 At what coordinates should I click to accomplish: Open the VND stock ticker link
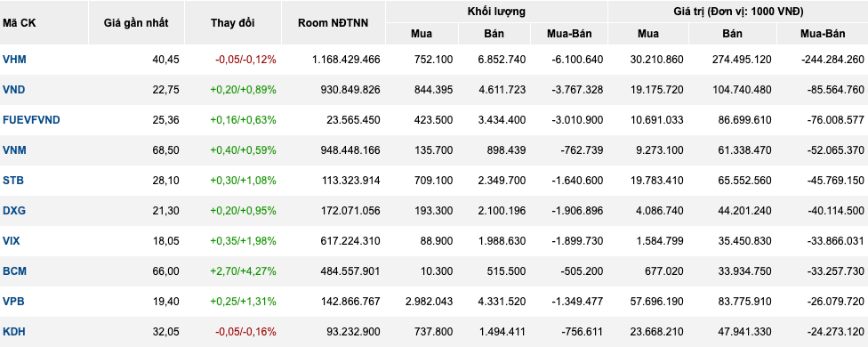(14, 90)
